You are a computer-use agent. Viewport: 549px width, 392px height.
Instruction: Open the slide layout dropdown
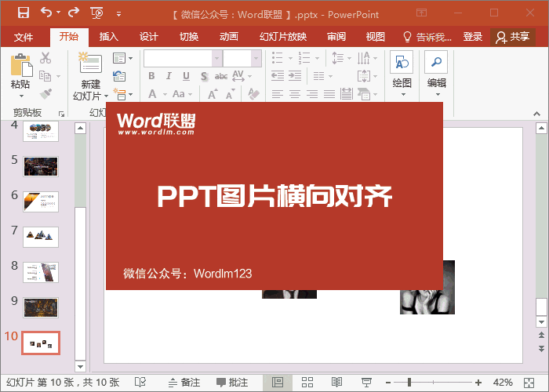click(x=122, y=58)
